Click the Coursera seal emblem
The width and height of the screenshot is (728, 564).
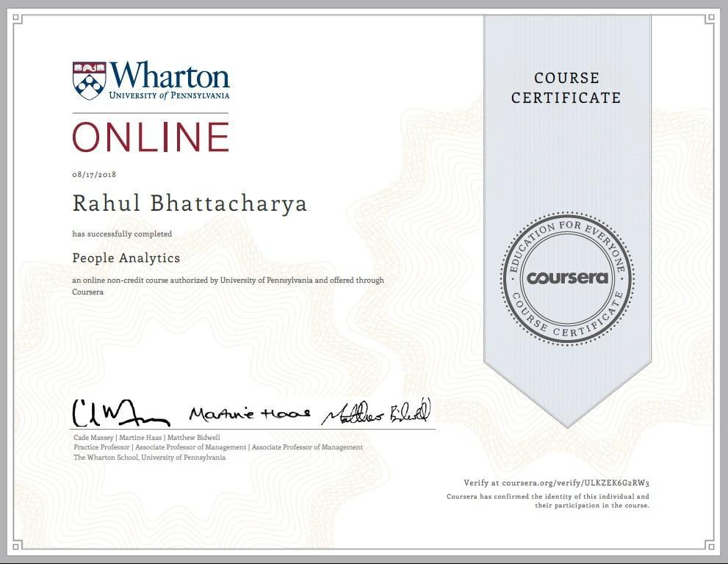click(567, 278)
